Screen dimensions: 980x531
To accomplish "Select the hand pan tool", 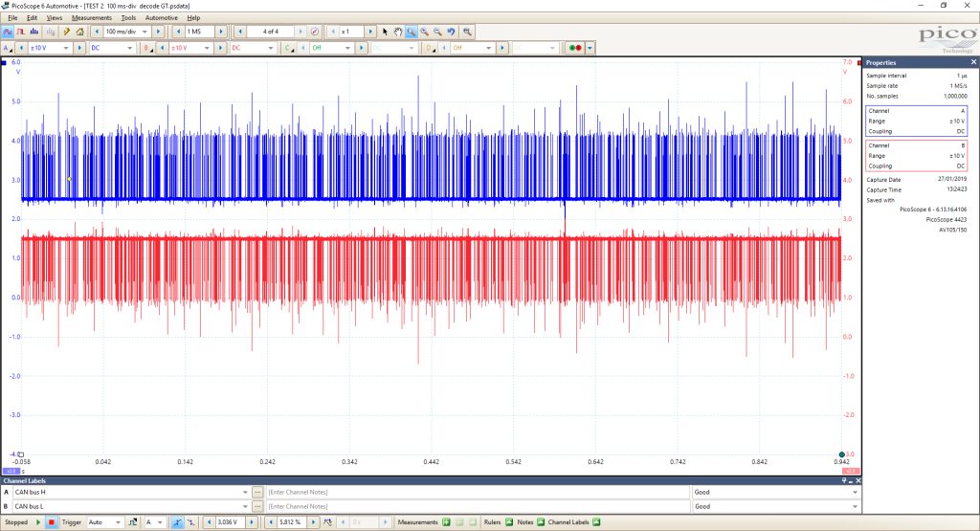I will coord(397,32).
